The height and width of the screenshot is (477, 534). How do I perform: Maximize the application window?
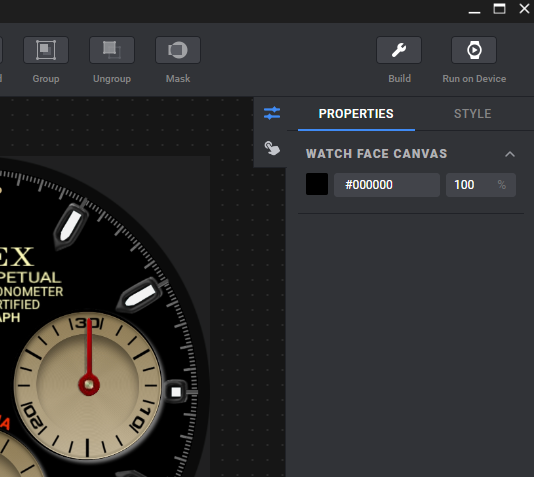pyautogui.click(x=499, y=9)
